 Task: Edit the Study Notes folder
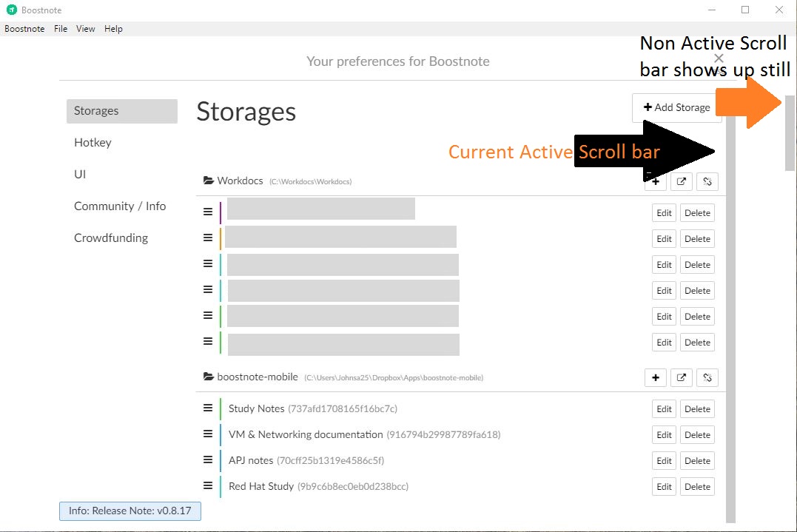click(664, 409)
